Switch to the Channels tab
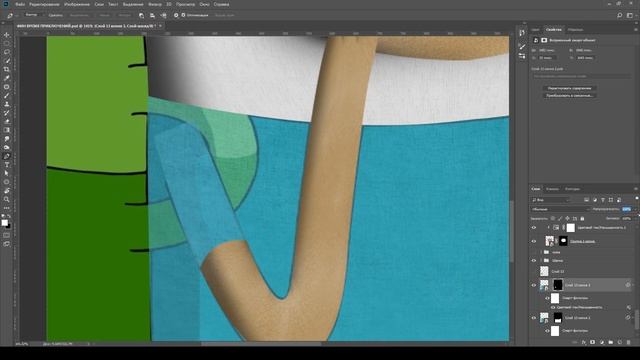 pos(552,189)
